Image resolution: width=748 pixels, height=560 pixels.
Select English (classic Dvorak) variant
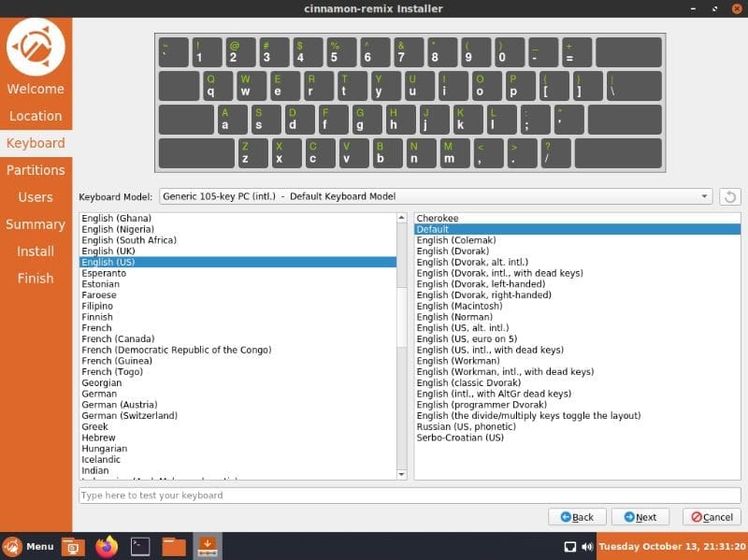click(x=577, y=383)
